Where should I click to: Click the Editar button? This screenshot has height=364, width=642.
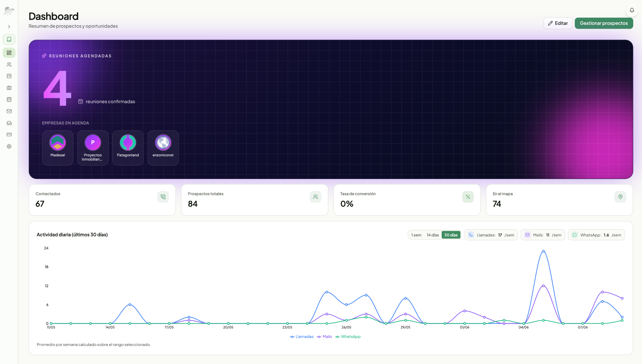point(558,23)
